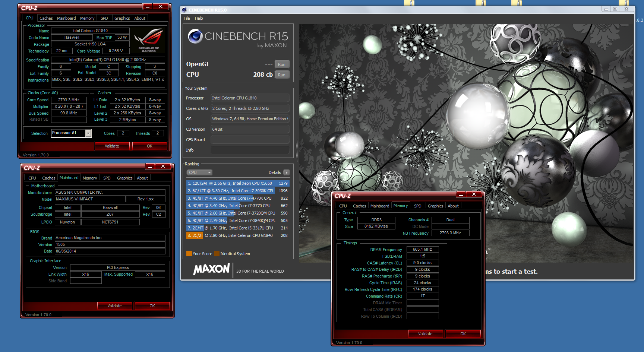Switch to Mainboard tab in top CPU-Z window
Image resolution: width=644 pixels, height=352 pixels.
click(x=66, y=18)
